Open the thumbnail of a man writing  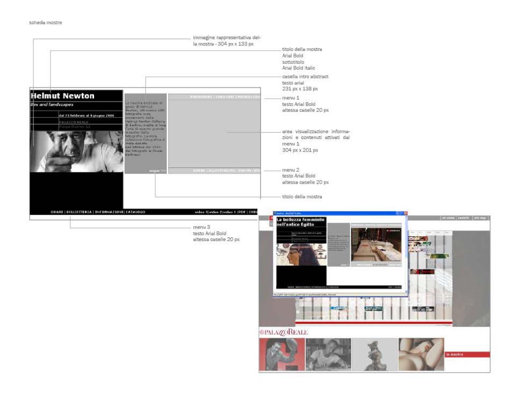pos(328,354)
